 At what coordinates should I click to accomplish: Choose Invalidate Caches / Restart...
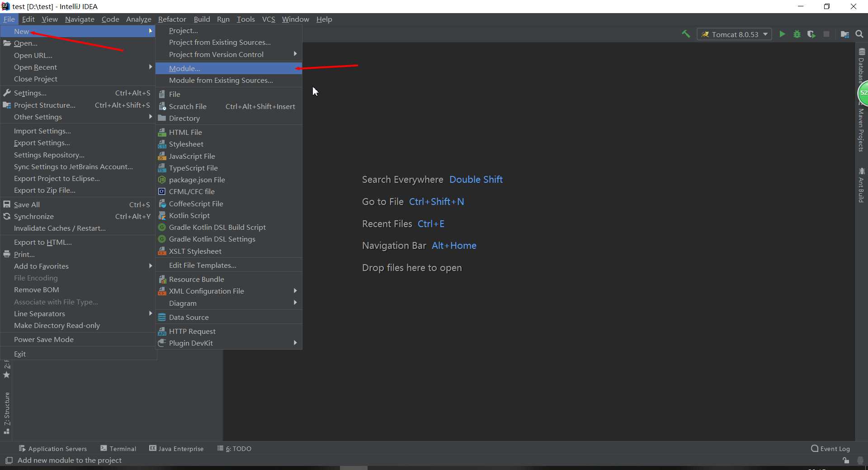78,228
